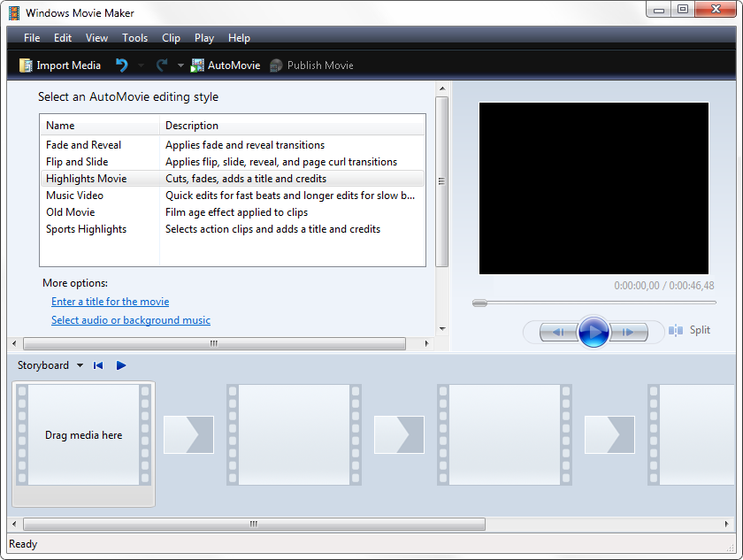Click the style pane vertical scrollbar thumb
The width and height of the screenshot is (743, 560).
[x=442, y=182]
